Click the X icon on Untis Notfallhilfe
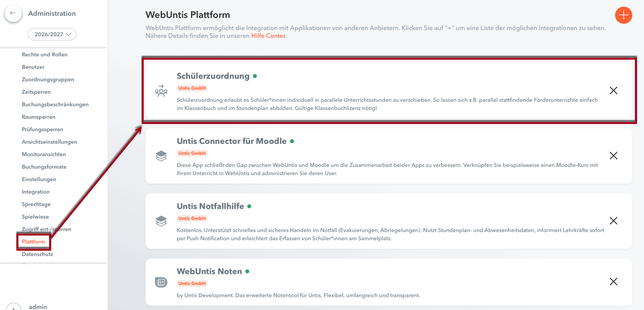644x310 pixels. click(x=613, y=221)
